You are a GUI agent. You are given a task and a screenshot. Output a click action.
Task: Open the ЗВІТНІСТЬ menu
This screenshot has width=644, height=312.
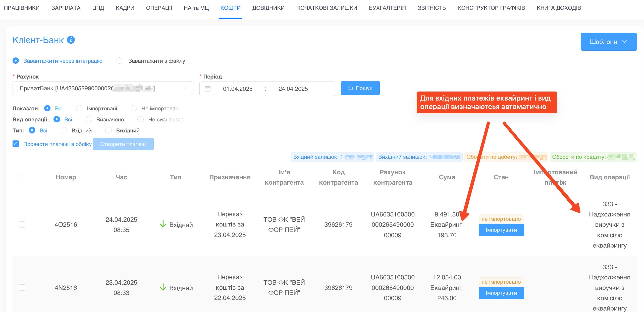click(432, 8)
